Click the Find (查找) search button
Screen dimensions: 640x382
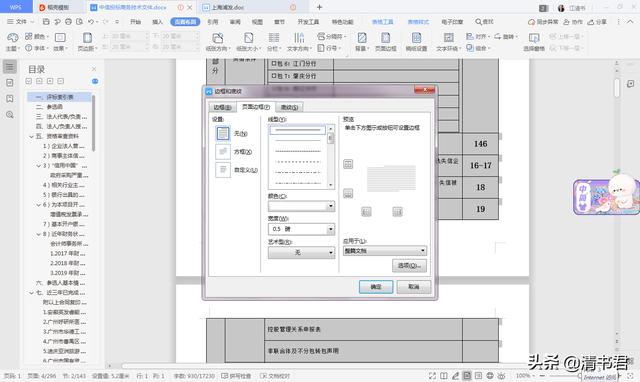coord(484,22)
